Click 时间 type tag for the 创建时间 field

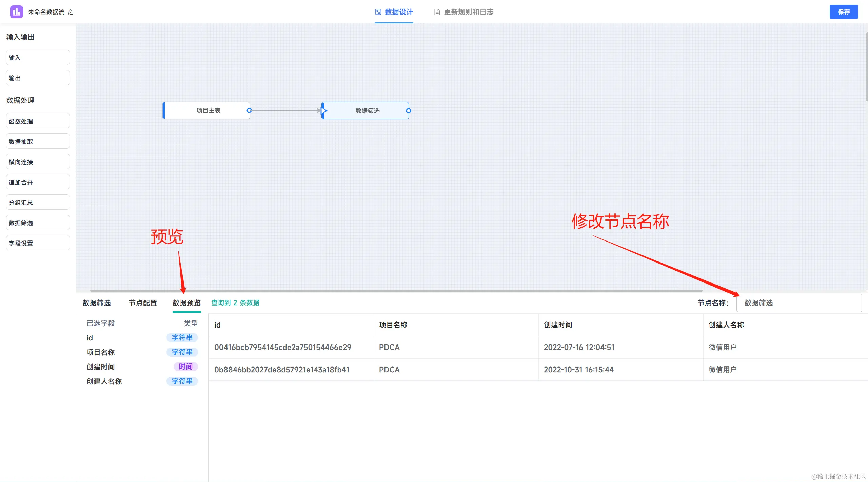click(x=185, y=366)
